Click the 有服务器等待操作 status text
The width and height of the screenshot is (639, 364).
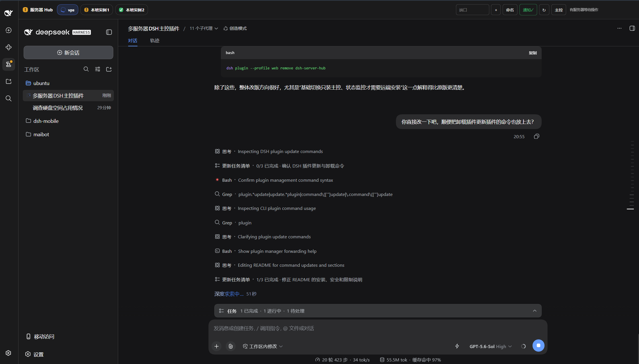tap(584, 10)
